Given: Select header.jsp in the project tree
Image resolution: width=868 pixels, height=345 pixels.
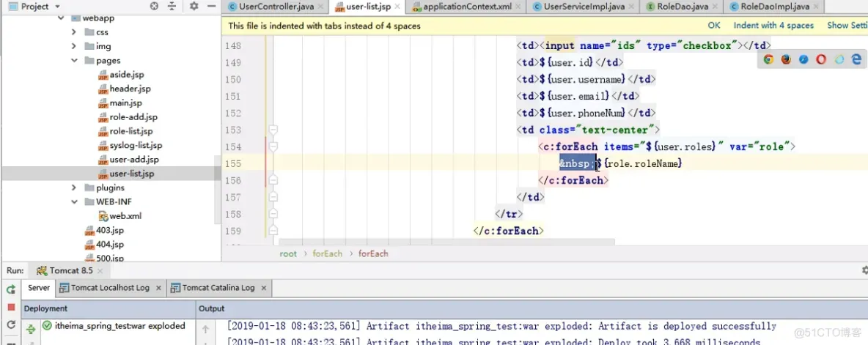Looking at the screenshot, I should click(130, 89).
